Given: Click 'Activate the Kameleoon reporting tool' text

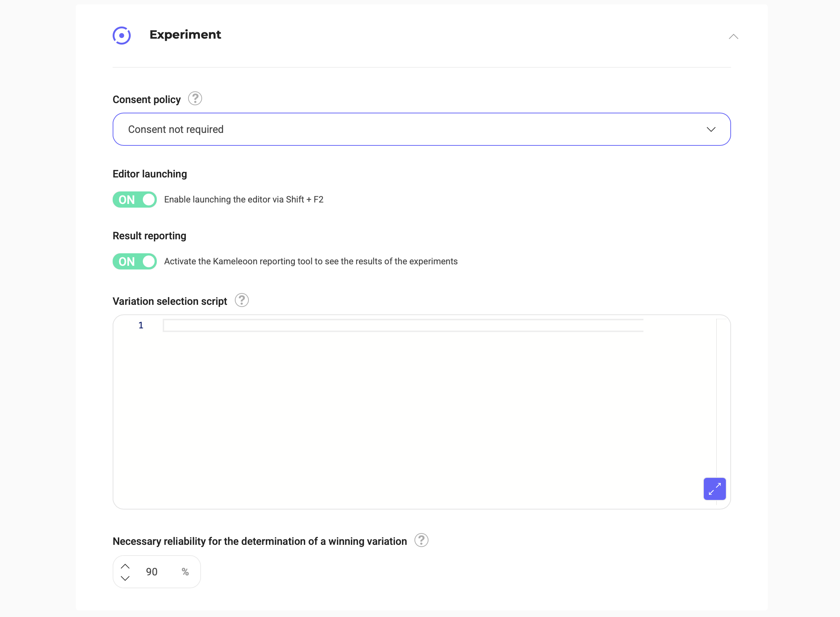Looking at the screenshot, I should [x=311, y=261].
